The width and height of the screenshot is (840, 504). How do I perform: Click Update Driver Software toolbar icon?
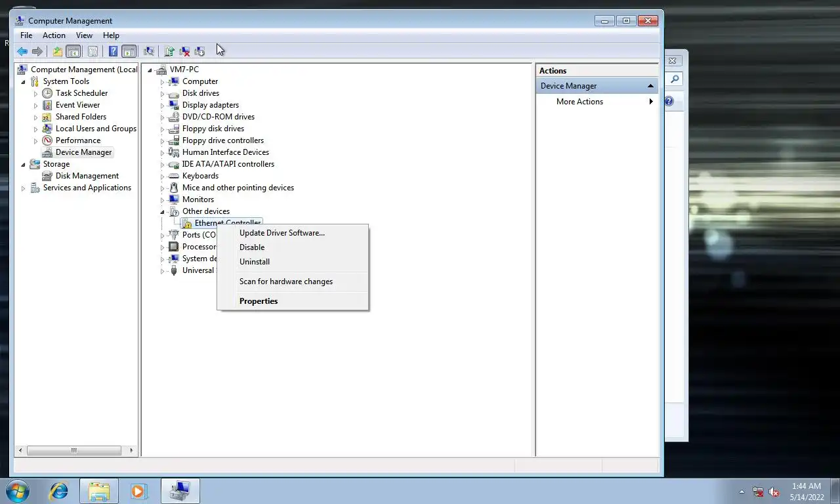click(169, 51)
